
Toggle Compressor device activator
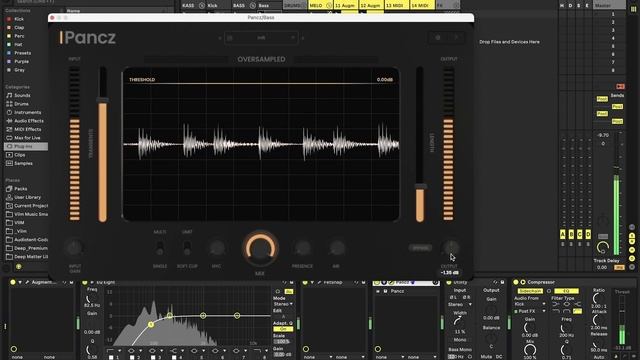(516, 282)
